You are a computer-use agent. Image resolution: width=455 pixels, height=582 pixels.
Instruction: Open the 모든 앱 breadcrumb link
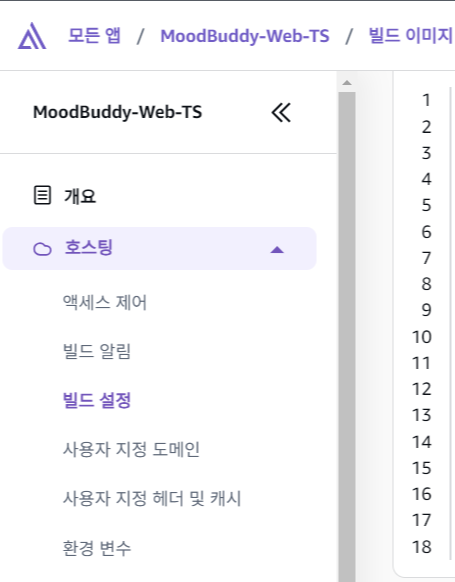[x=94, y=36]
